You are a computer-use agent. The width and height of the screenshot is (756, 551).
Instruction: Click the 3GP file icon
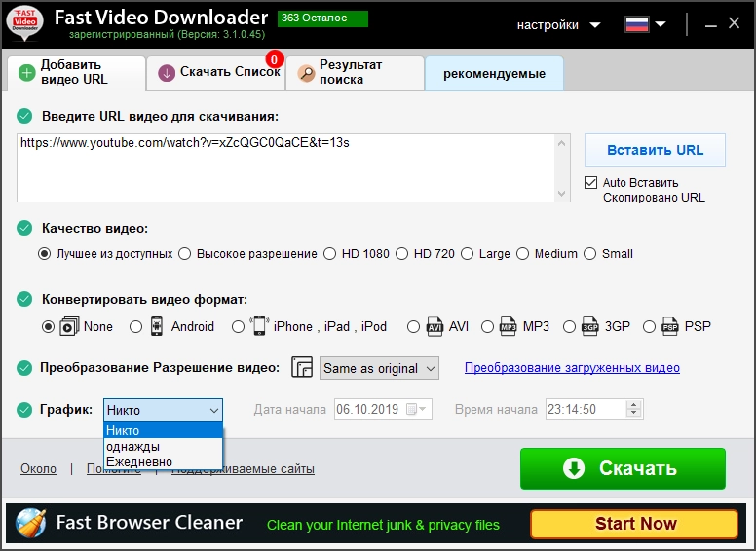click(590, 326)
